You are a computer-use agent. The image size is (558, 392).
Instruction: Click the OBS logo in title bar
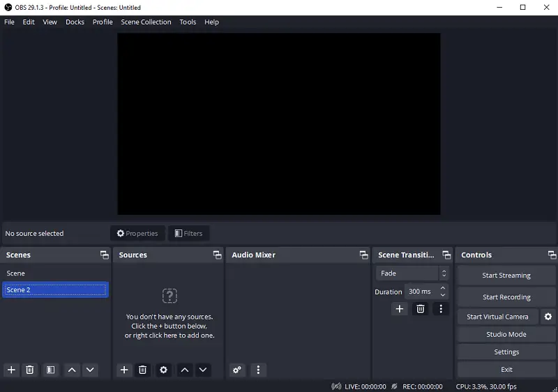click(8, 7)
